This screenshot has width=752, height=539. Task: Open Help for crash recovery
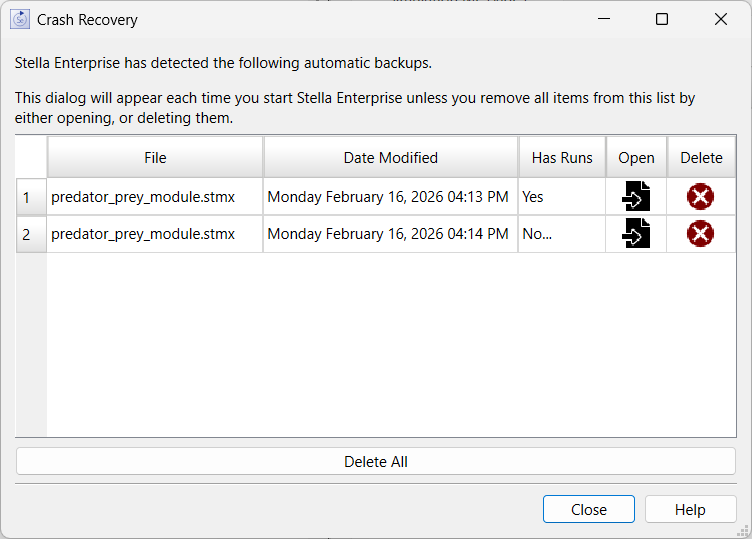(690, 509)
